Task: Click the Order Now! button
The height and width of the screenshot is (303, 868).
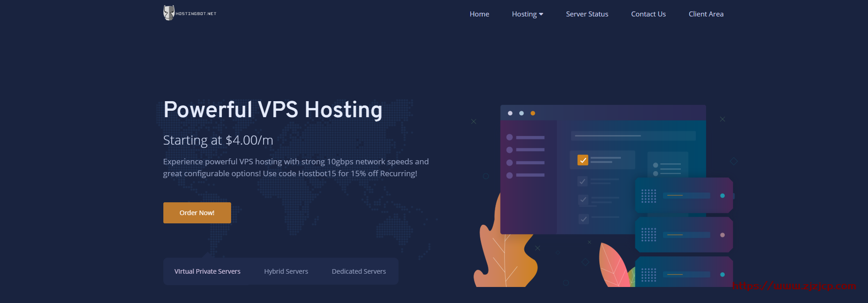Action: (x=197, y=213)
